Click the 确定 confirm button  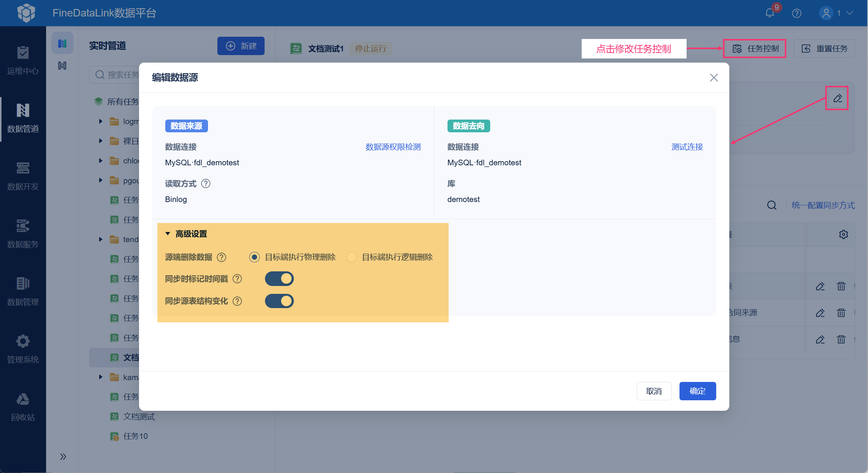pos(697,391)
